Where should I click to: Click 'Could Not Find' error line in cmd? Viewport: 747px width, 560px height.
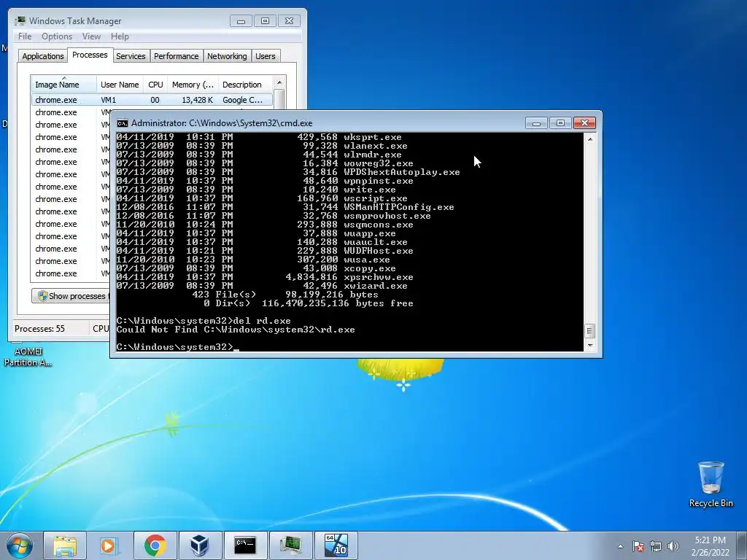[x=236, y=330]
